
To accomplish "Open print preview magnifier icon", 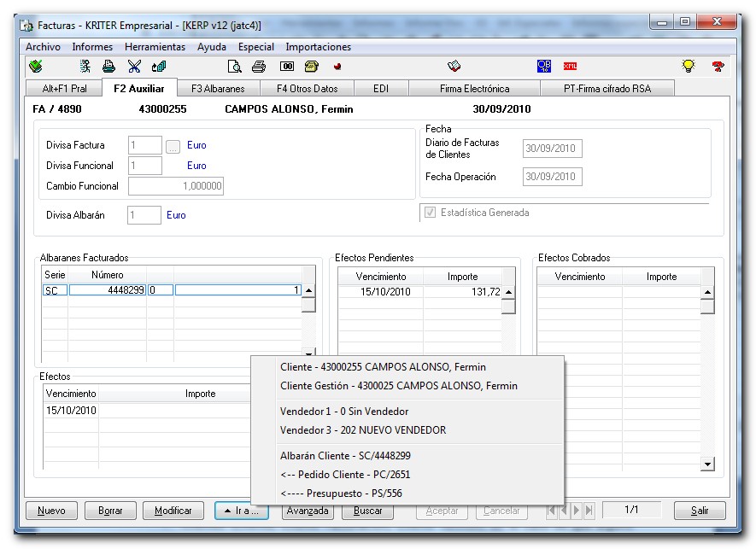I will point(234,66).
